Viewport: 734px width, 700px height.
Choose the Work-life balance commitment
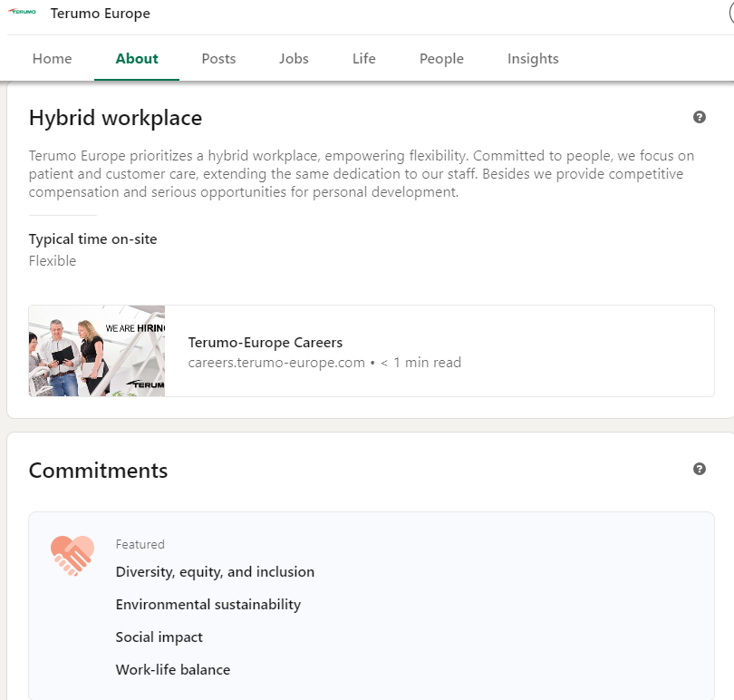coord(173,669)
